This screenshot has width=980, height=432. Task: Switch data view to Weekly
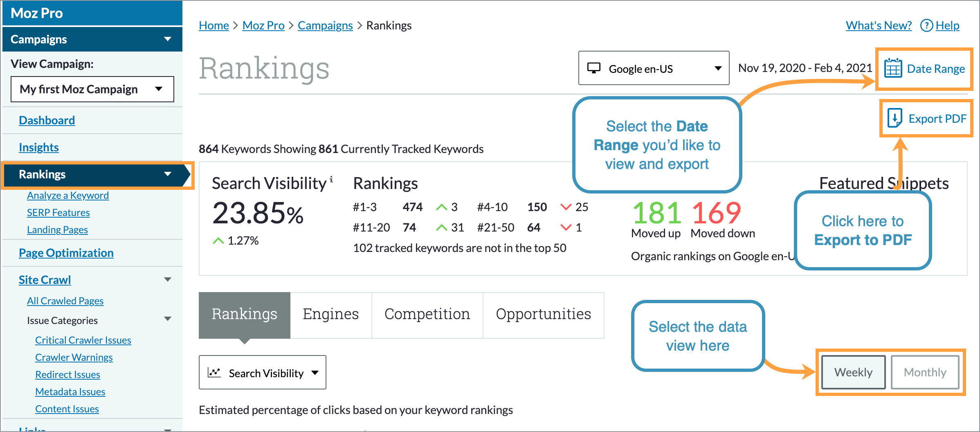pos(853,372)
